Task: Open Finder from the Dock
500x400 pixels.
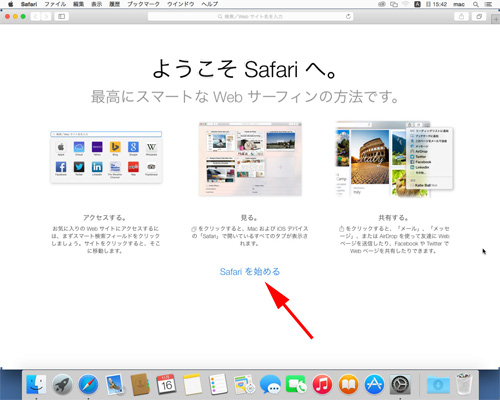Action: (x=36, y=384)
